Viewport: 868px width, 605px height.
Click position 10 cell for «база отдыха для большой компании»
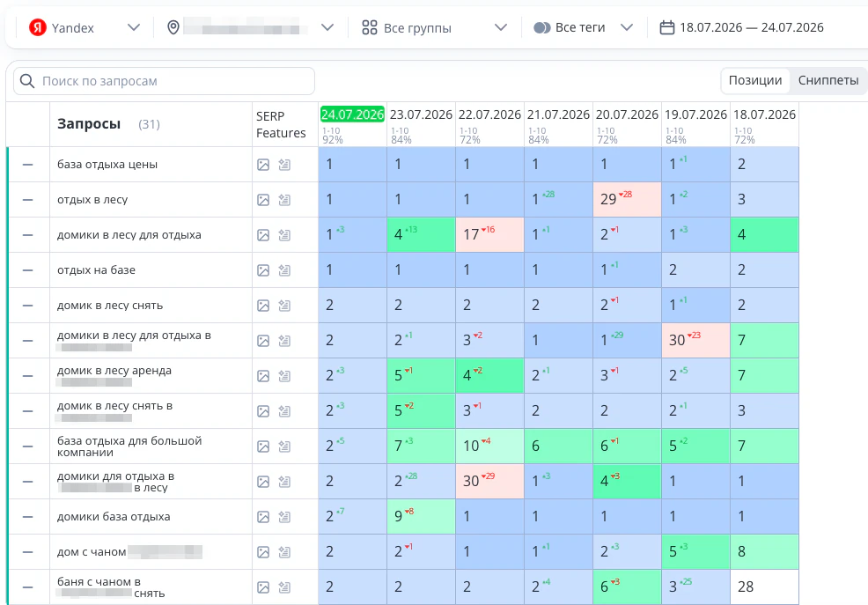coord(489,446)
